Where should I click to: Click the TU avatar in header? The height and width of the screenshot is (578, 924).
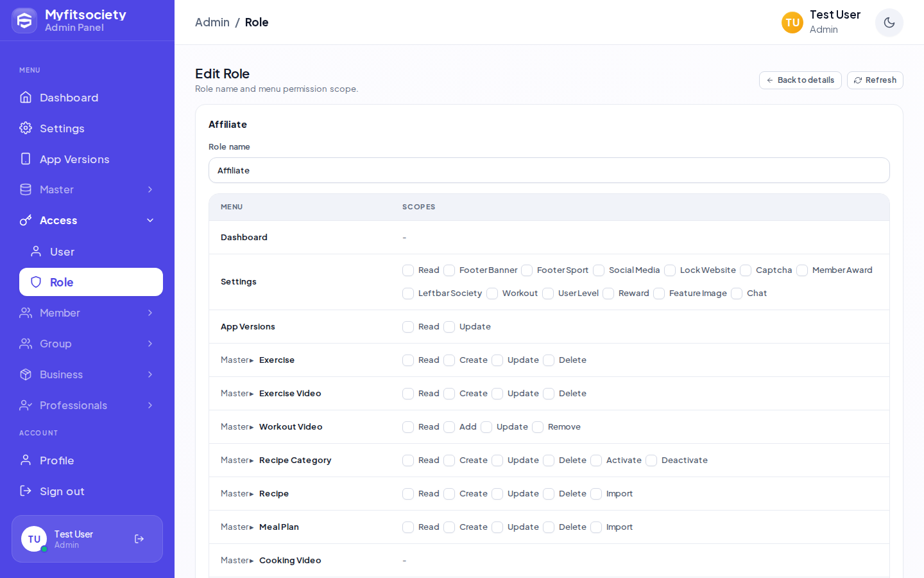point(792,22)
